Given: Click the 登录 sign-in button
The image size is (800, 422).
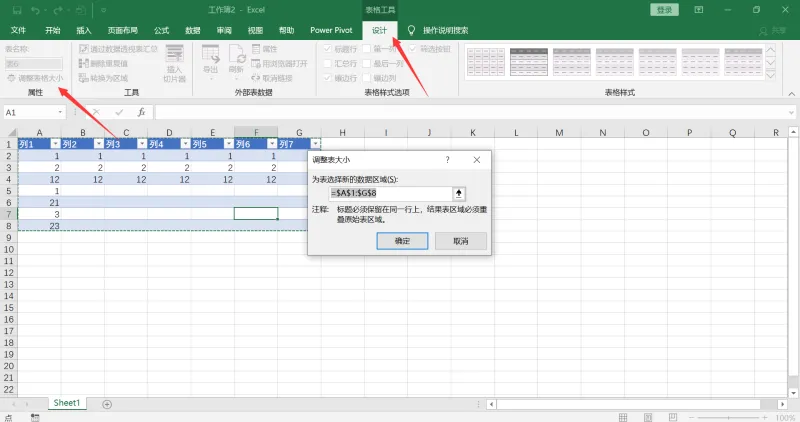Looking at the screenshot, I should 664,10.
